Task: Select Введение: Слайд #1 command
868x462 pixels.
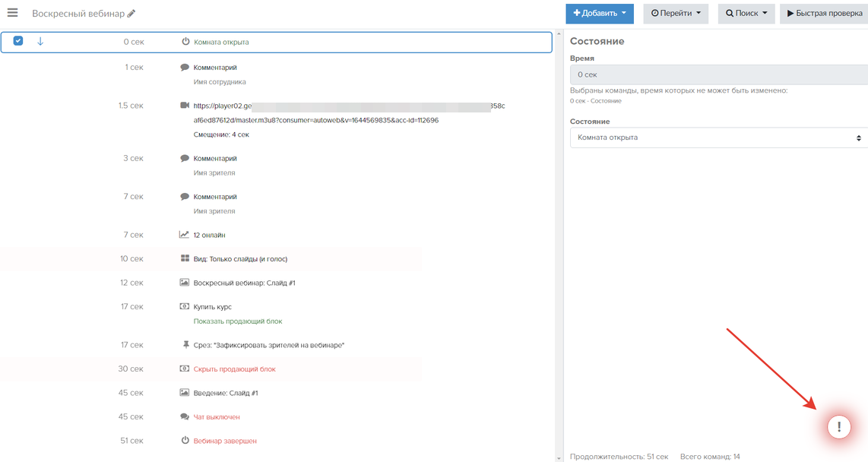Action: pyautogui.click(x=226, y=393)
